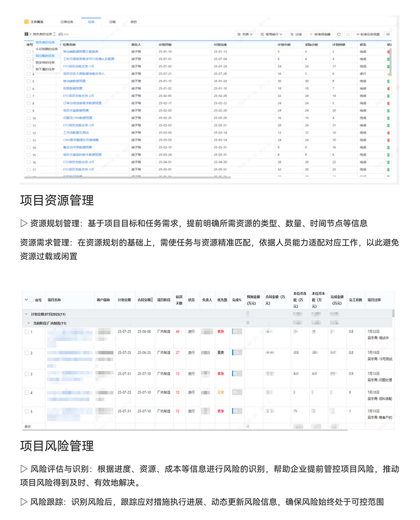Click the project table vertical scrollbar
The height and width of the screenshot is (520, 420).
coord(393,313)
